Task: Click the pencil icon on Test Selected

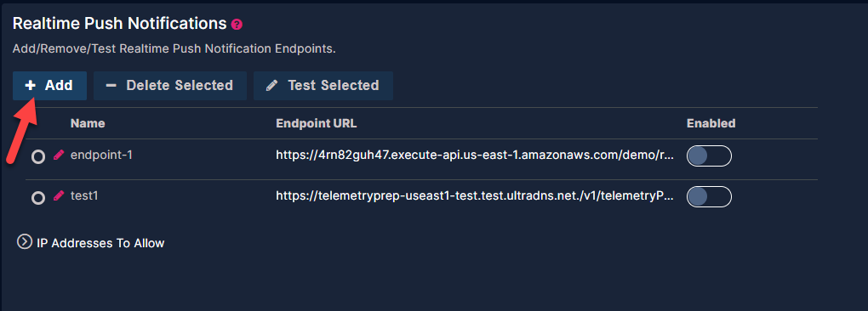Action: click(271, 86)
